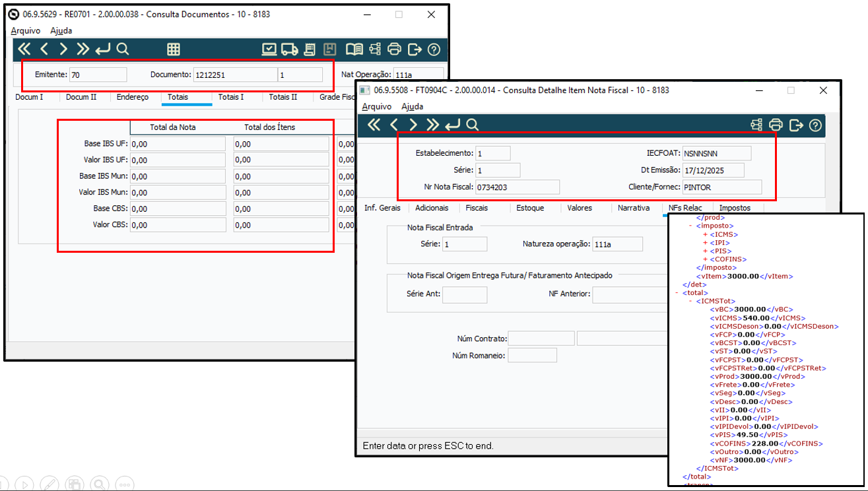Open search magnifier in Consulta Documentos toolbar
This screenshot has width=868, height=491.
point(122,49)
